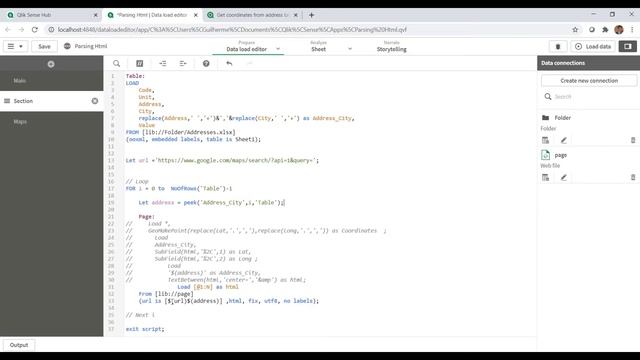Click the FOR i loop line
This screenshot has height=360, width=640.
pyautogui.click(x=179, y=189)
